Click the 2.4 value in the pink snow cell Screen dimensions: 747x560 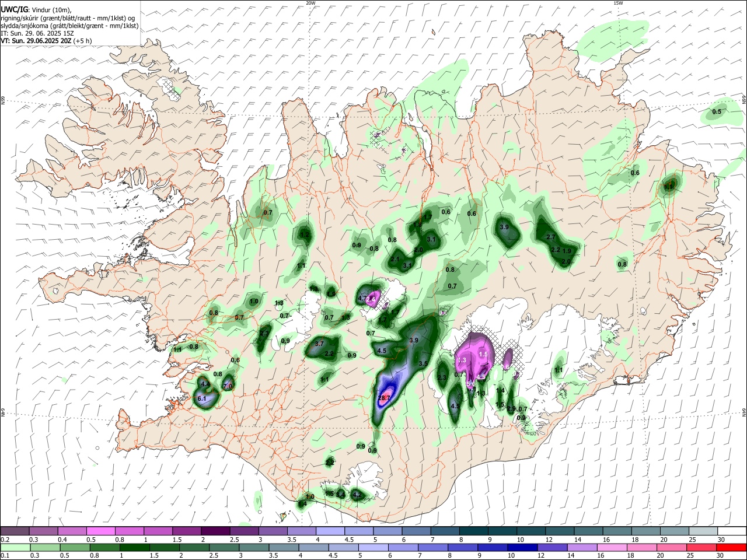click(371, 299)
